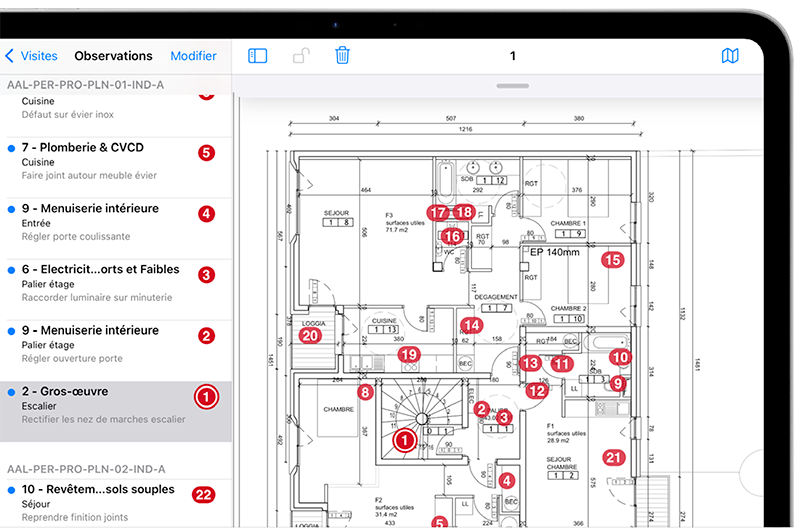The height and width of the screenshot is (528, 800).
Task: Open the map plan icon
Action: [x=730, y=56]
